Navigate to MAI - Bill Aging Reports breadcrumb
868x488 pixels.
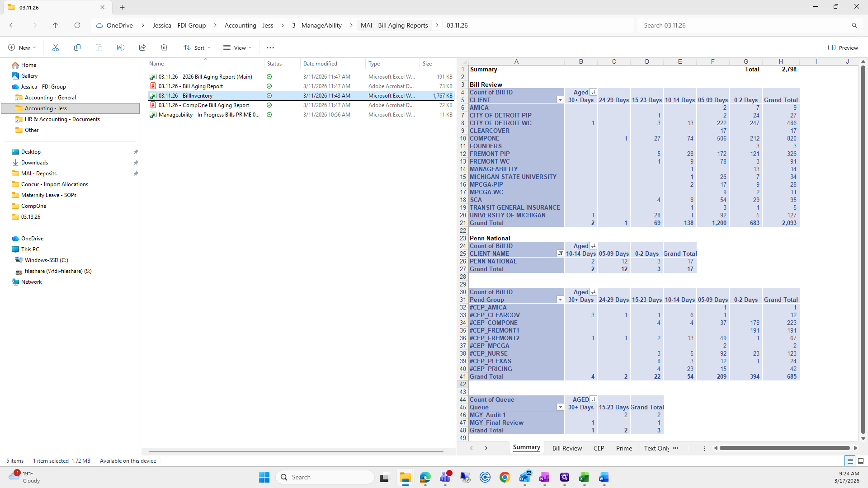coord(394,25)
